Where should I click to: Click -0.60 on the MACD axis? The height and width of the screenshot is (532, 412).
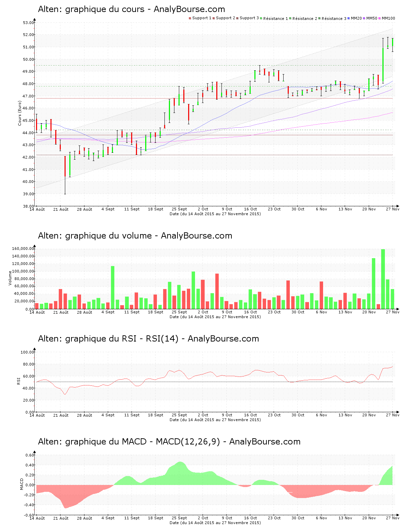pos(29,515)
